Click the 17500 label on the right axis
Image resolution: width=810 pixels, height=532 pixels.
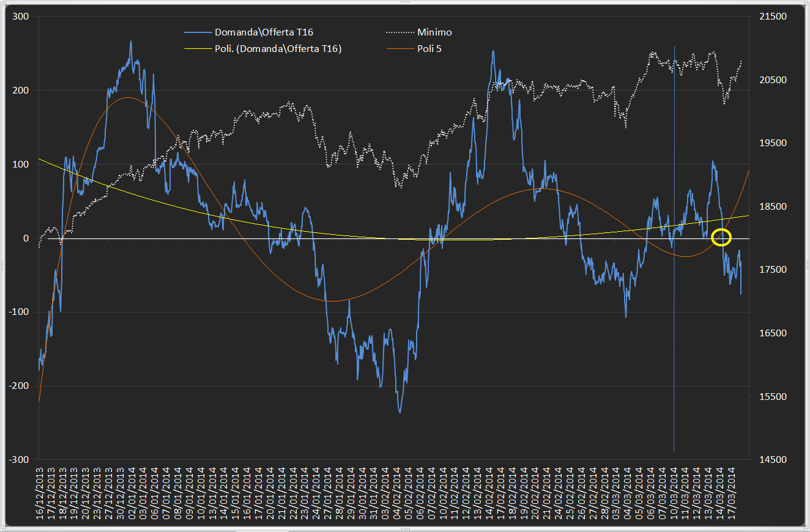click(x=773, y=270)
